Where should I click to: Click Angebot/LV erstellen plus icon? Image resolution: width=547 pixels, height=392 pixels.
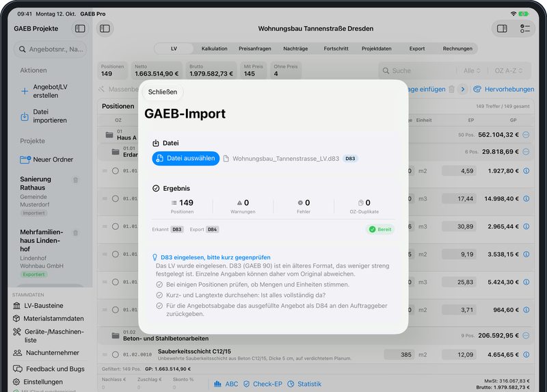25,91
